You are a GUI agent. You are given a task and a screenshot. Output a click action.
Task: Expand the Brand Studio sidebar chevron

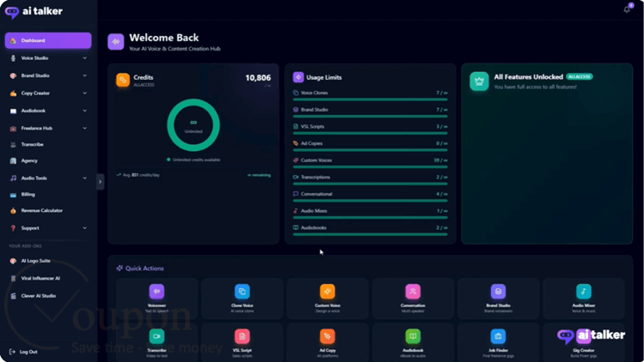85,75
